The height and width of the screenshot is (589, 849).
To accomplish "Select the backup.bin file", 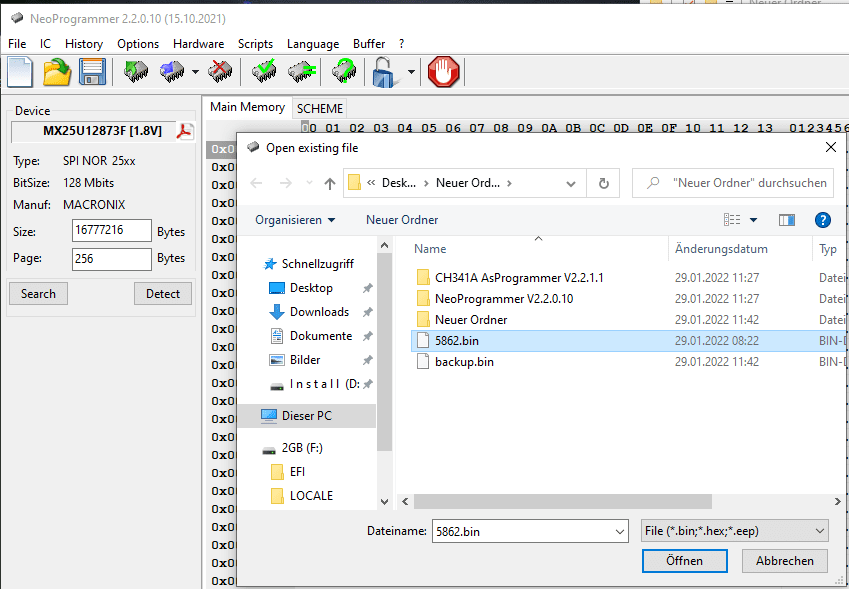I will (x=464, y=362).
